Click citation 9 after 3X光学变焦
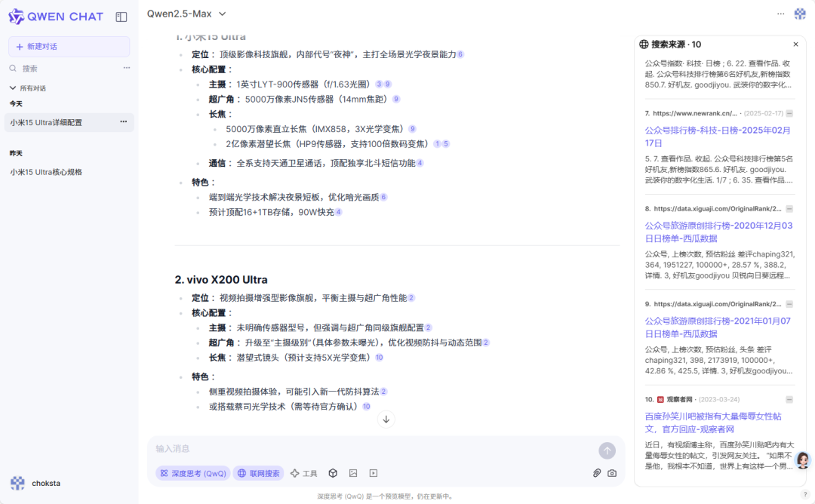 [412, 129]
